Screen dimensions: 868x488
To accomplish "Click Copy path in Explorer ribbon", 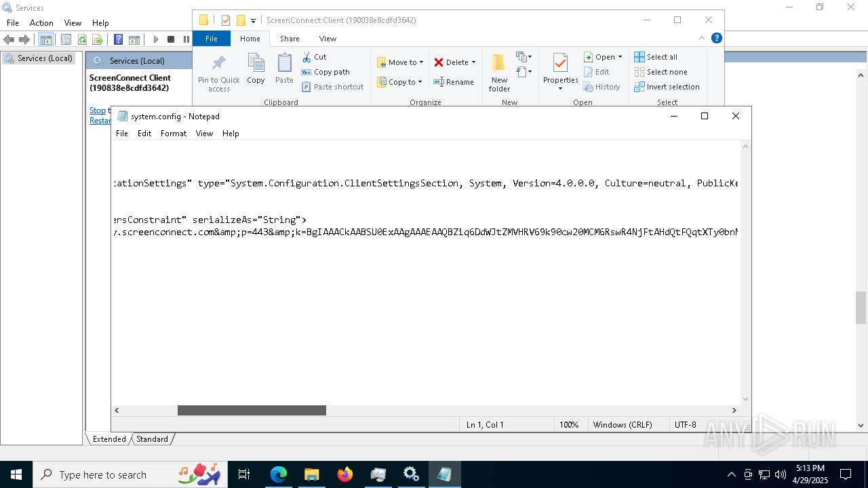I will (325, 72).
